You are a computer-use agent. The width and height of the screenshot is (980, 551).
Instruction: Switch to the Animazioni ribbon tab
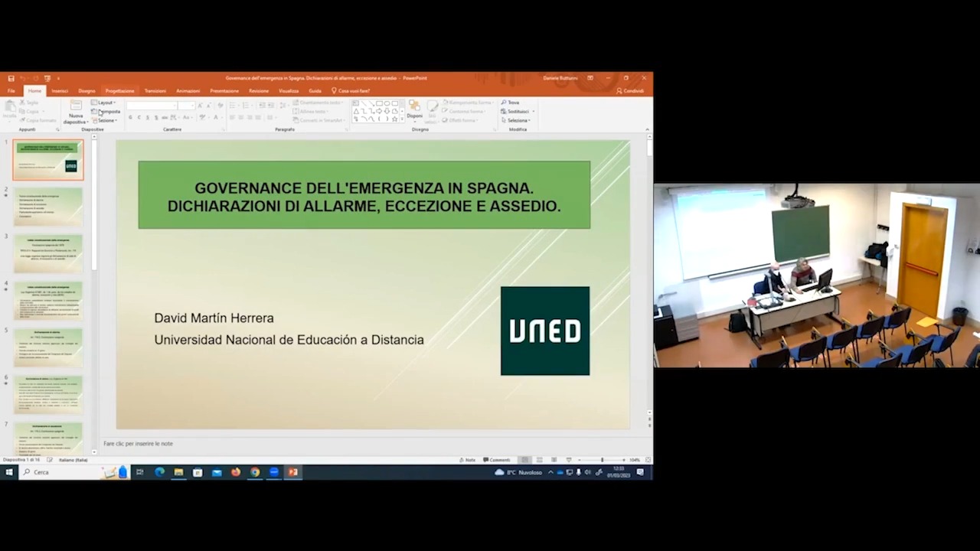188,91
